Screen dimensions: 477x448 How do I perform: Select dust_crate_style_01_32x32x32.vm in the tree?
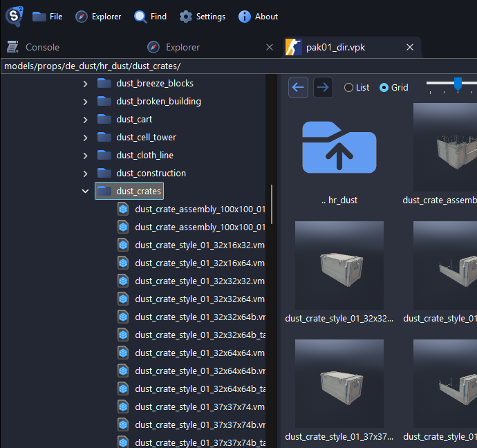pos(200,281)
